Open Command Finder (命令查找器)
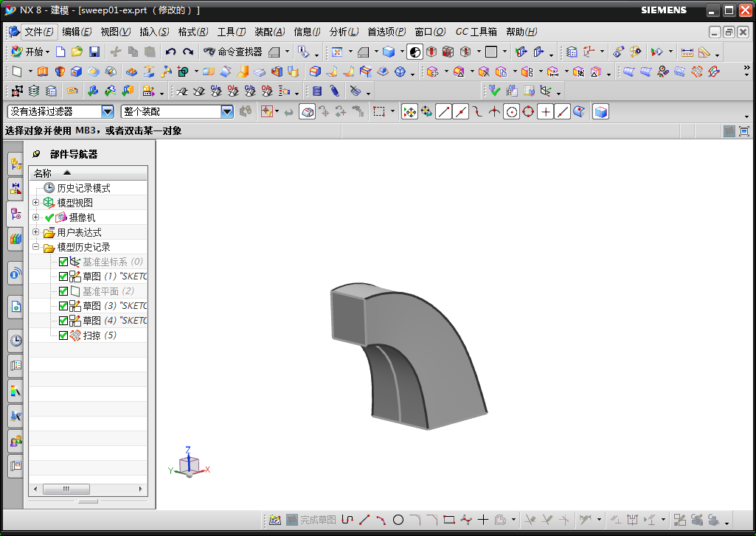756x536 pixels. 233,52
